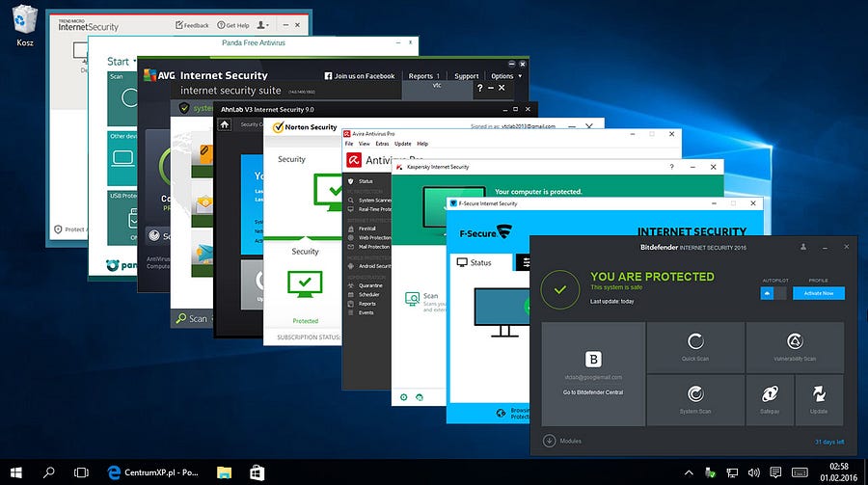The width and height of the screenshot is (868, 485).
Task: Open File Explorer from taskbar
Action: (224, 472)
